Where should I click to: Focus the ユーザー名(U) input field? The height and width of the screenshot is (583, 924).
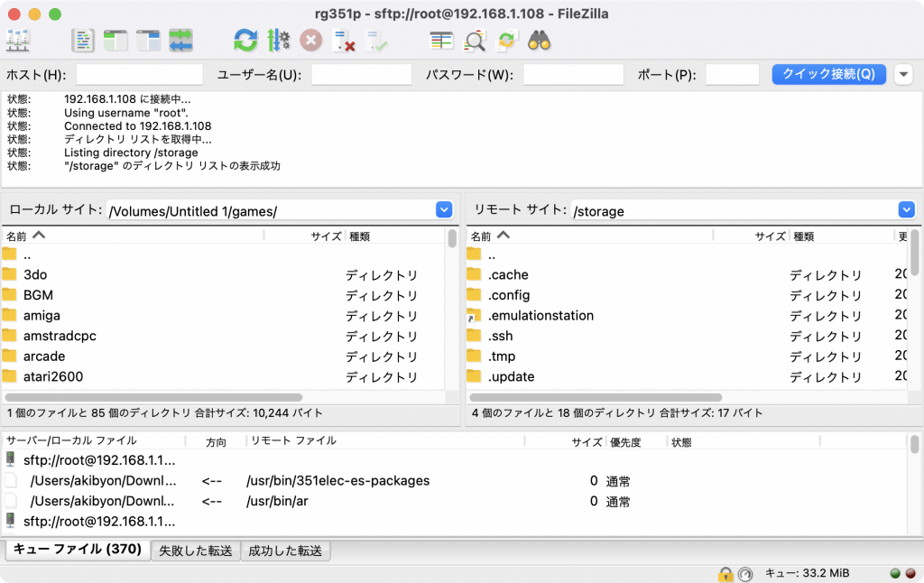click(361, 75)
